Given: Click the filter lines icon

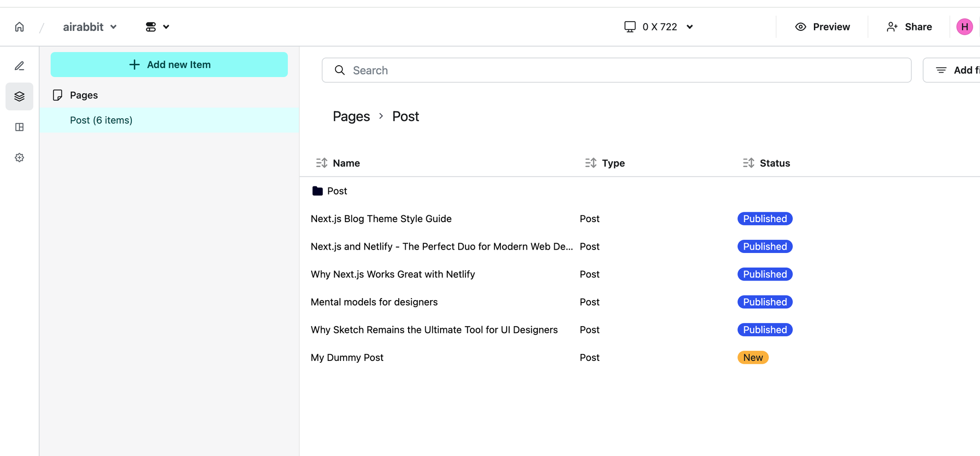Looking at the screenshot, I should tap(941, 70).
